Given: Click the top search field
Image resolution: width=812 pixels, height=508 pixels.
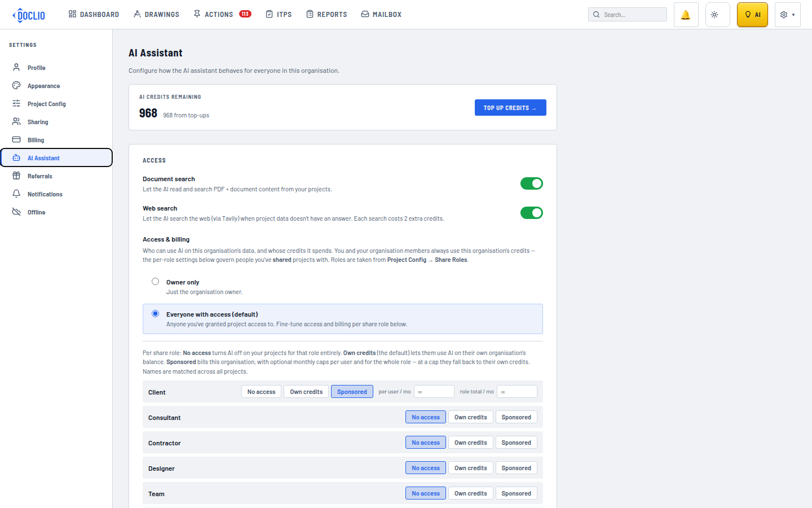Looking at the screenshot, I should click(628, 15).
